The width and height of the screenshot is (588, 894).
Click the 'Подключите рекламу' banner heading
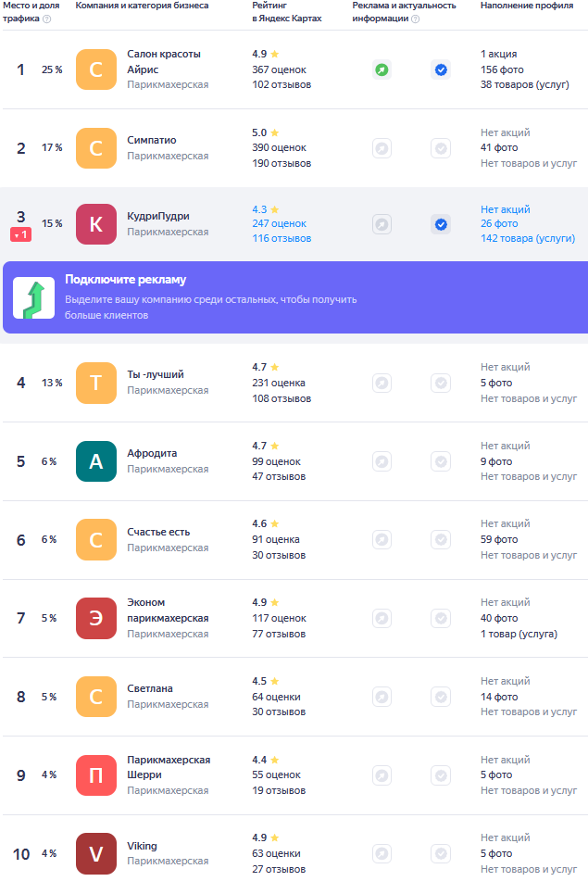click(x=125, y=280)
